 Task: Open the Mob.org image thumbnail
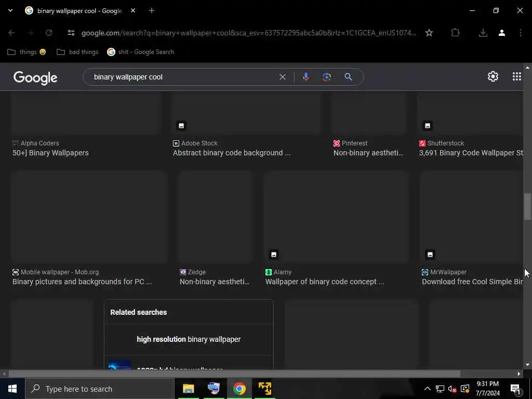[89, 217]
